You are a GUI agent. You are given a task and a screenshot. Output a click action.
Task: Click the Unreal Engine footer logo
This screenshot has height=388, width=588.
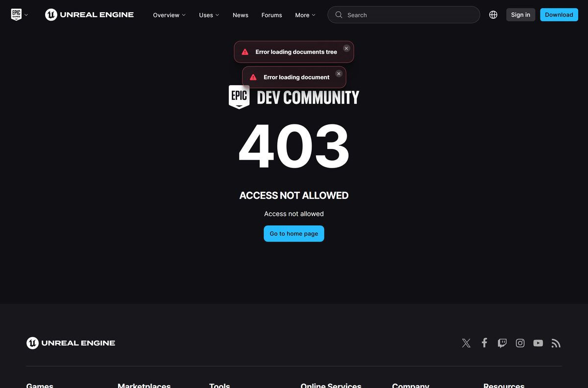[71, 343]
